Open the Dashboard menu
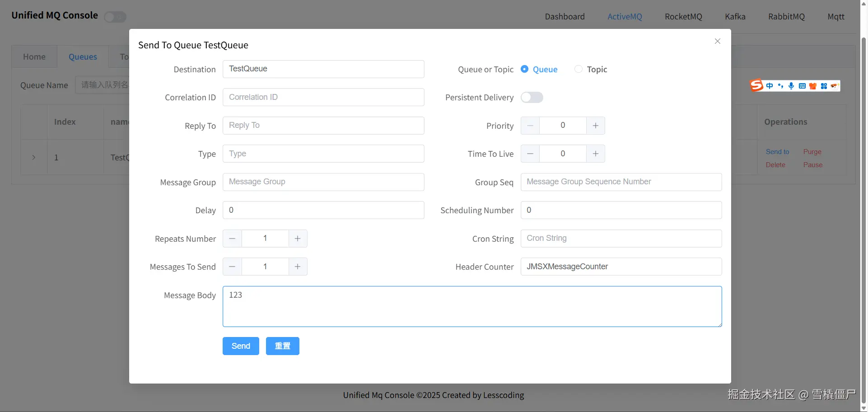Viewport: 868px width, 412px height. (565, 17)
